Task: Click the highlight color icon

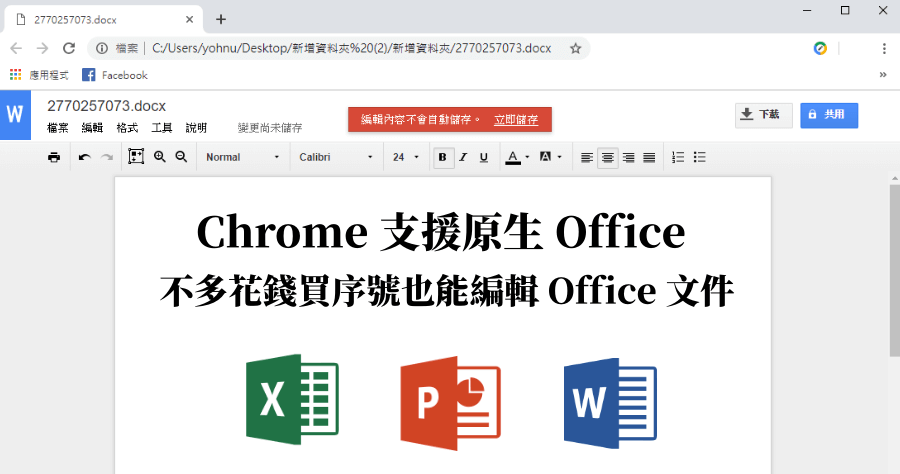Action: [545, 157]
